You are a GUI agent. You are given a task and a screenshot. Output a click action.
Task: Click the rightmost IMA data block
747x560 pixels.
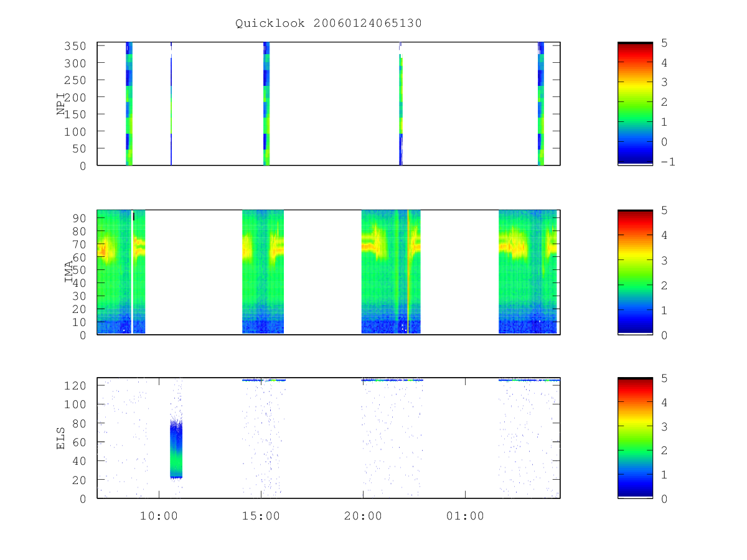coord(528,272)
